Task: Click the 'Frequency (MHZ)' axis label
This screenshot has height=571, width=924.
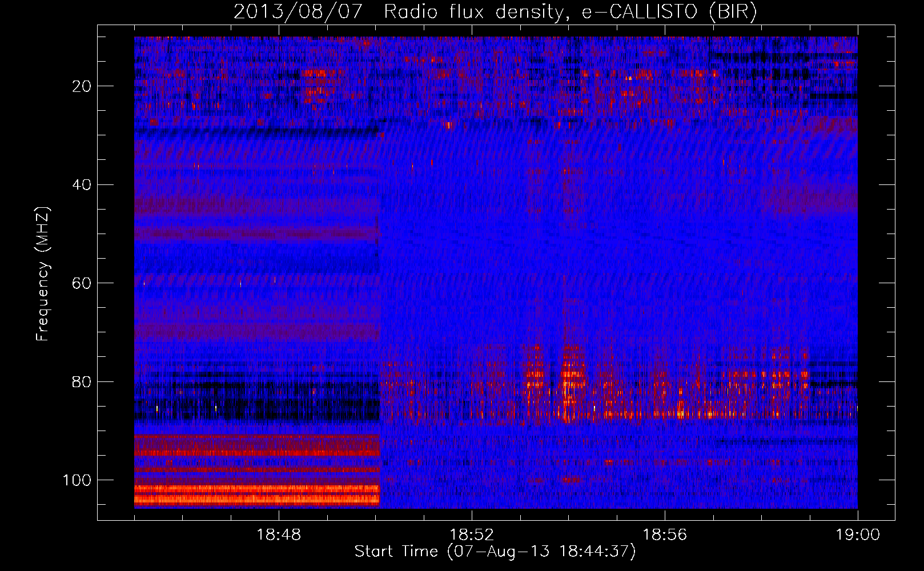Action: (x=43, y=274)
